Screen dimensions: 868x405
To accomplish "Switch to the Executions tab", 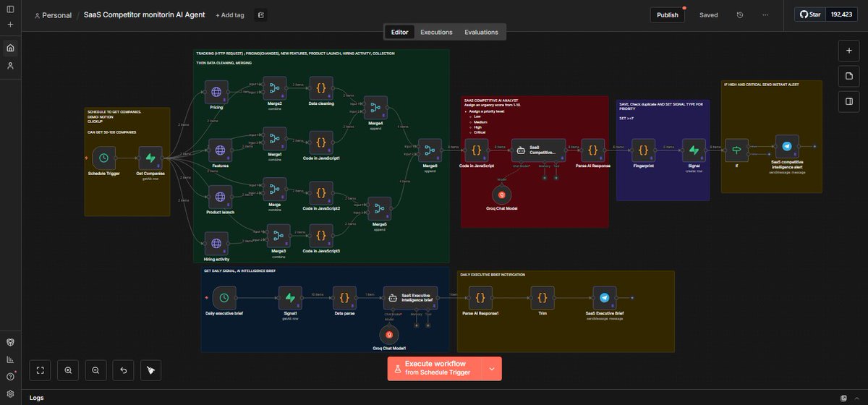I will pos(436,32).
